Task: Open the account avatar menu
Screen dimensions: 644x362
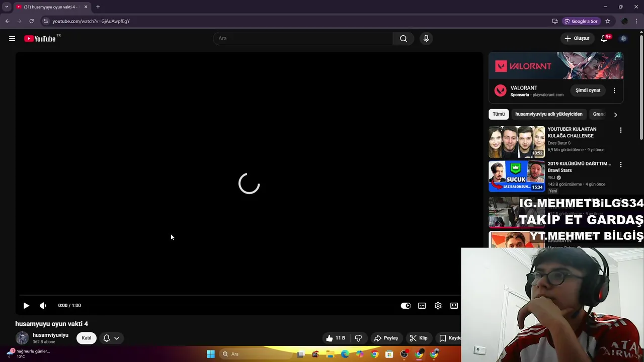Action: click(623, 39)
